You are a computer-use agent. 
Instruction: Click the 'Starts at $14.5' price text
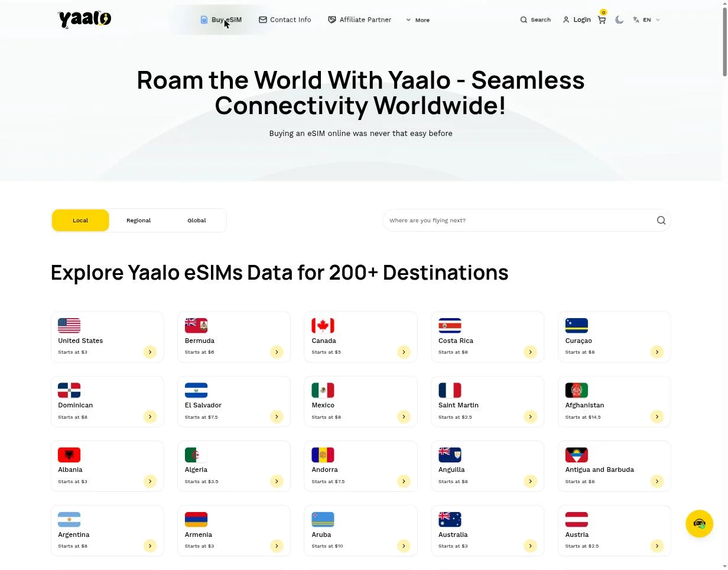click(x=583, y=417)
